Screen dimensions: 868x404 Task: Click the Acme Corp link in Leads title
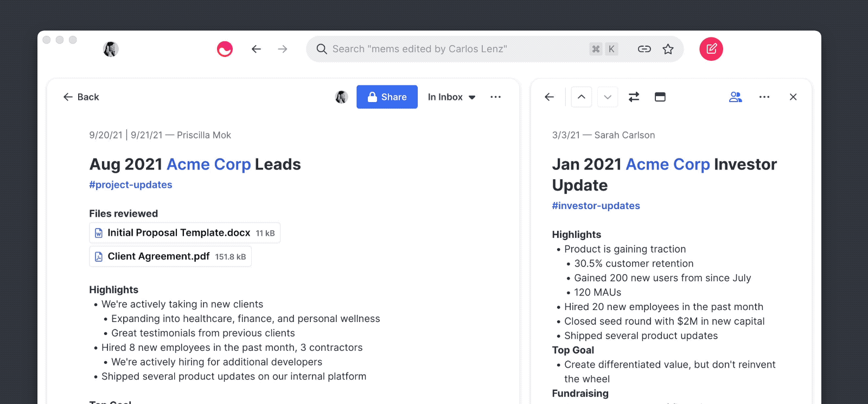pyautogui.click(x=209, y=164)
